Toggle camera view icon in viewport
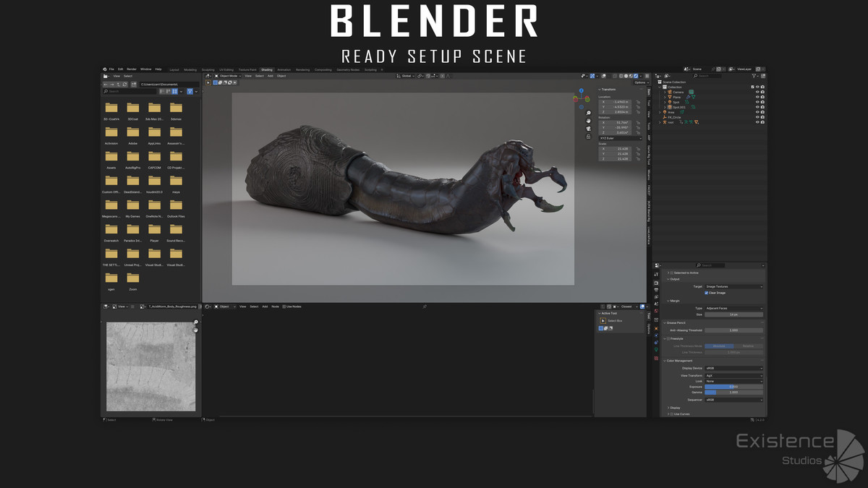The width and height of the screenshot is (868, 488). pos(588,129)
